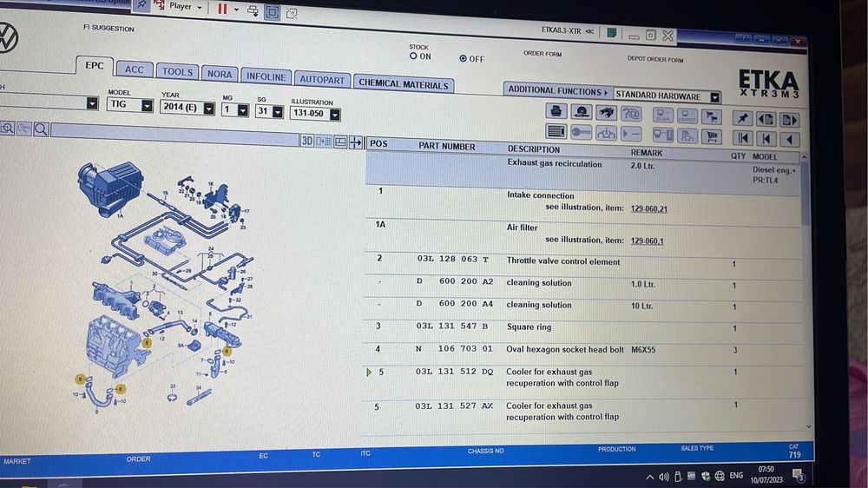Image resolution: width=868 pixels, height=488 pixels.
Task: Click the ?@ inquiry icon
Action: click(x=631, y=114)
